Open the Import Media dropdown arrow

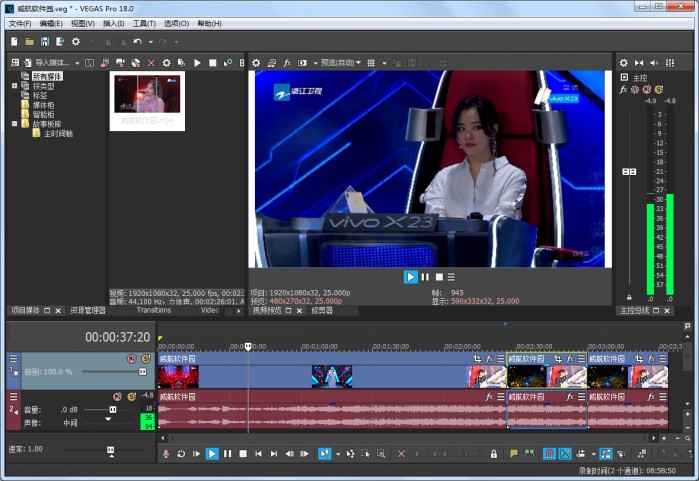coord(77,63)
